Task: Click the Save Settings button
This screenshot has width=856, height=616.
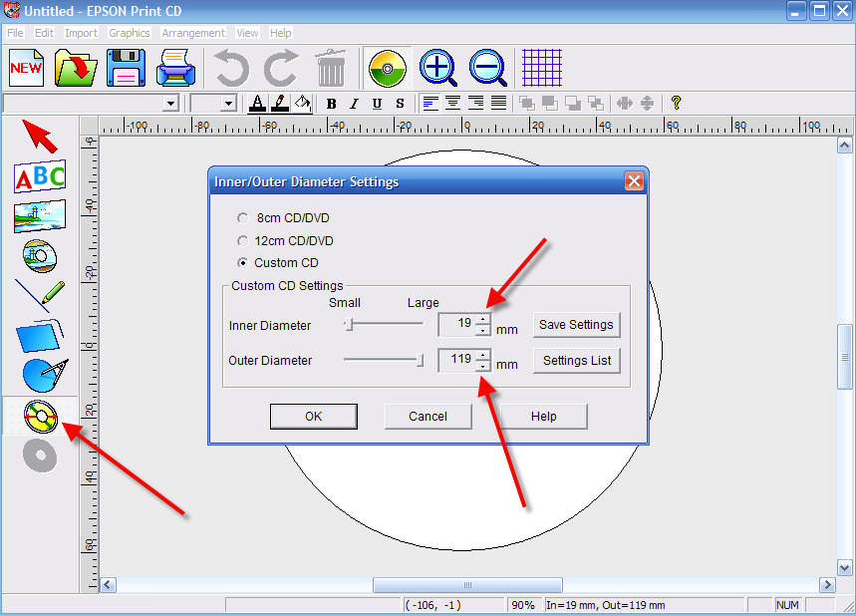Action: [x=576, y=325]
